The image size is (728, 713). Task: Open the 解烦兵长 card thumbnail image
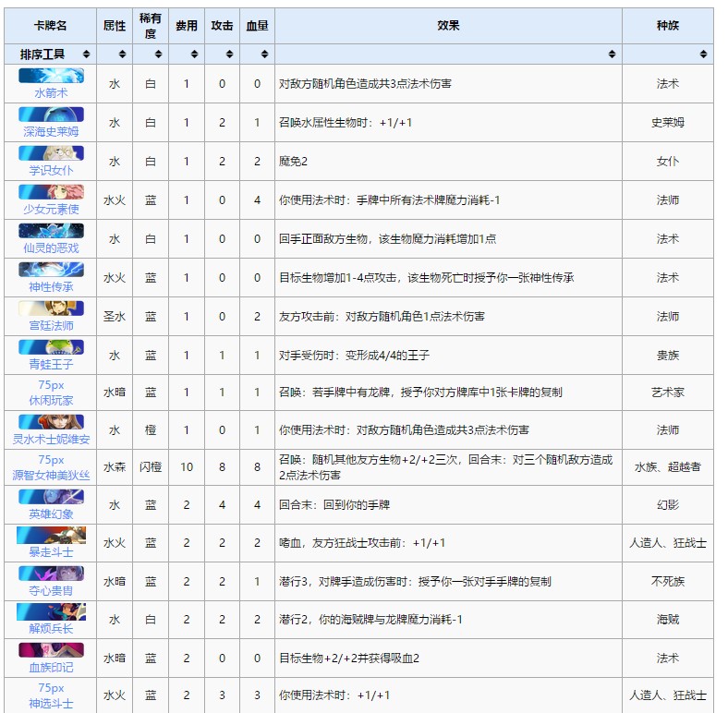point(51,611)
